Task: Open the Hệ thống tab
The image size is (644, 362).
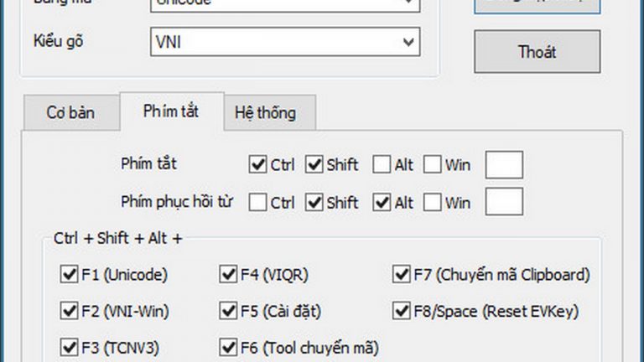Action: pos(270,112)
